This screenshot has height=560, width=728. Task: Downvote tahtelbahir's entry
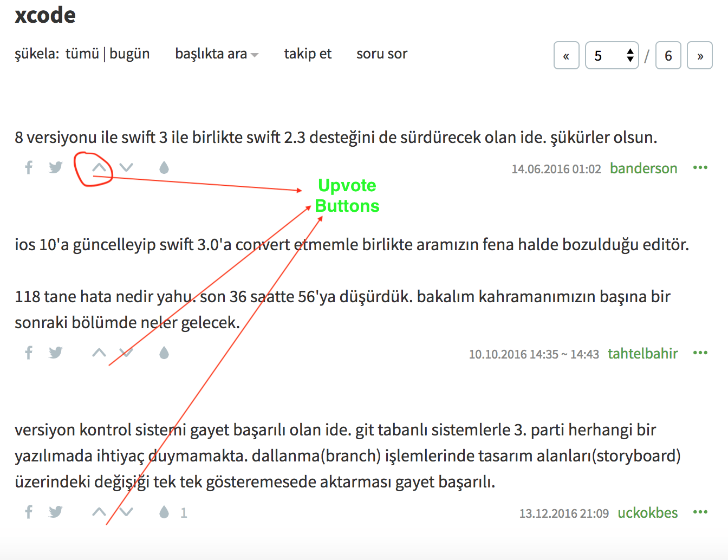[x=126, y=353]
